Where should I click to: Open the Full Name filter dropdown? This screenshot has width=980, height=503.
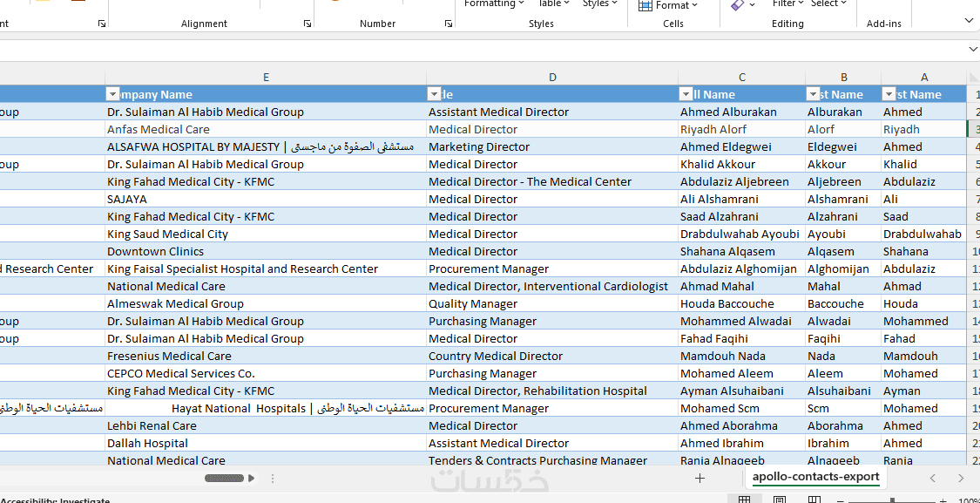[686, 94]
